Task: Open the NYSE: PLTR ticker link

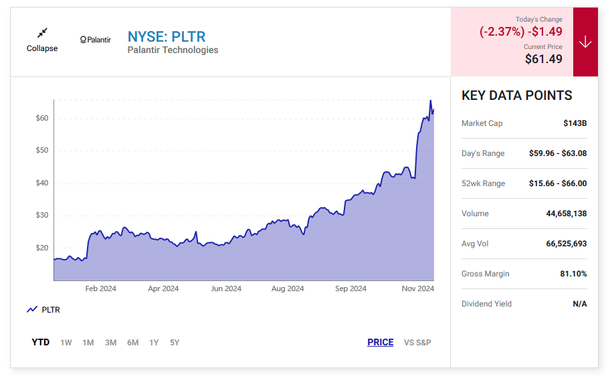Action: [166, 36]
